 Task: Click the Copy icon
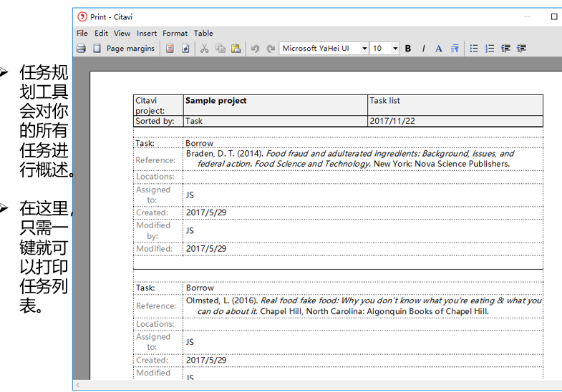pyautogui.click(x=221, y=49)
